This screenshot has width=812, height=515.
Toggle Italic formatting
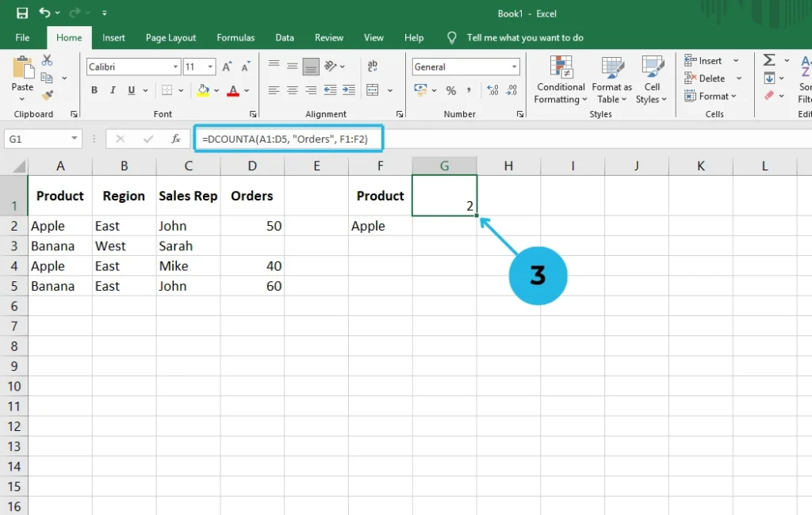[x=113, y=90]
